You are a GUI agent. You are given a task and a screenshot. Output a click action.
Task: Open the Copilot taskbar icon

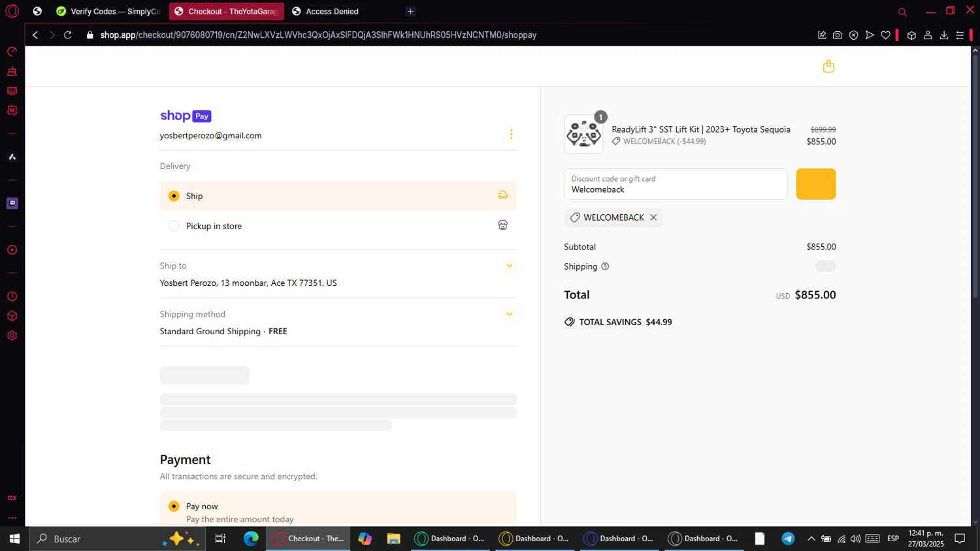coord(365,539)
